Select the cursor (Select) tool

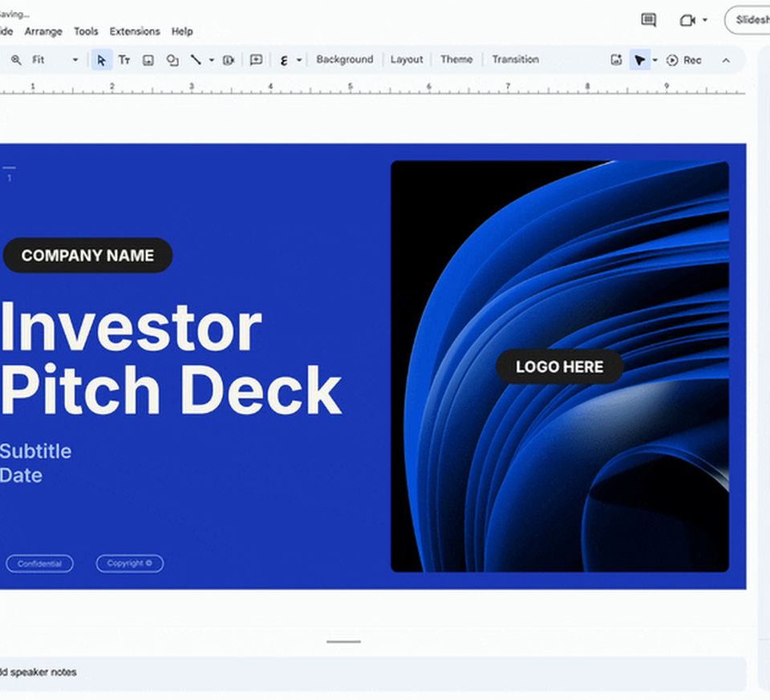click(x=101, y=60)
